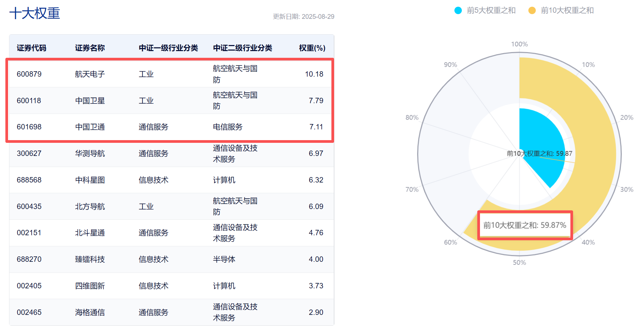Image resolution: width=644 pixels, height=330 pixels.
Task: Click weight value 3.73
Action: pyautogui.click(x=316, y=286)
